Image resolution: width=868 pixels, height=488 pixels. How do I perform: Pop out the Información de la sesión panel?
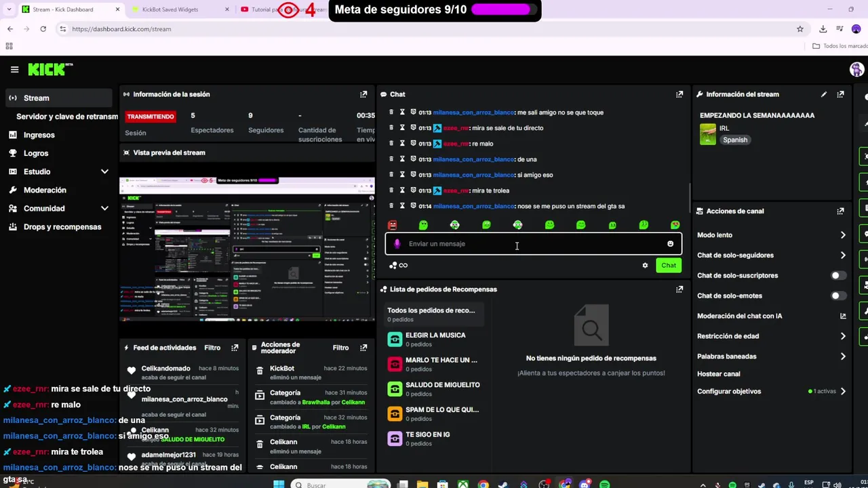pos(363,94)
